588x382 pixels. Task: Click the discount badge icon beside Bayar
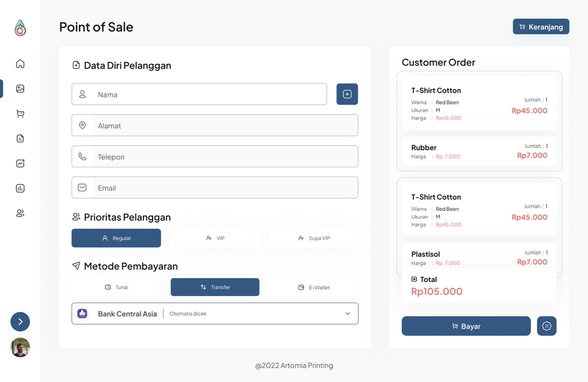546,326
